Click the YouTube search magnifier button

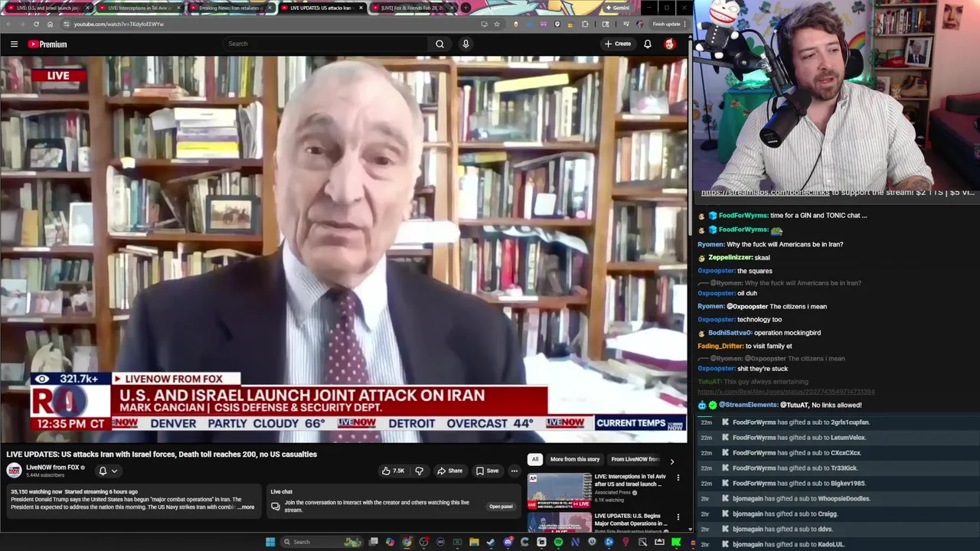[x=439, y=44]
